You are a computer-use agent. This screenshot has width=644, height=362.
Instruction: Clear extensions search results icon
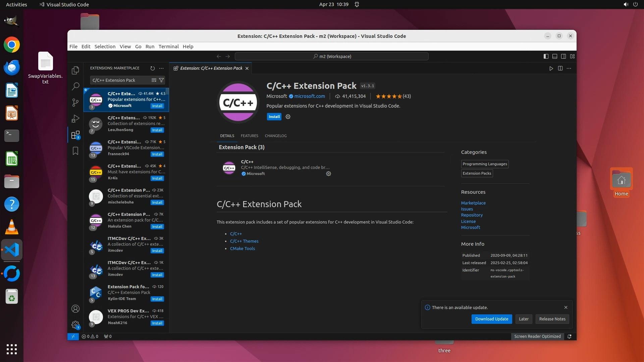tap(154, 80)
